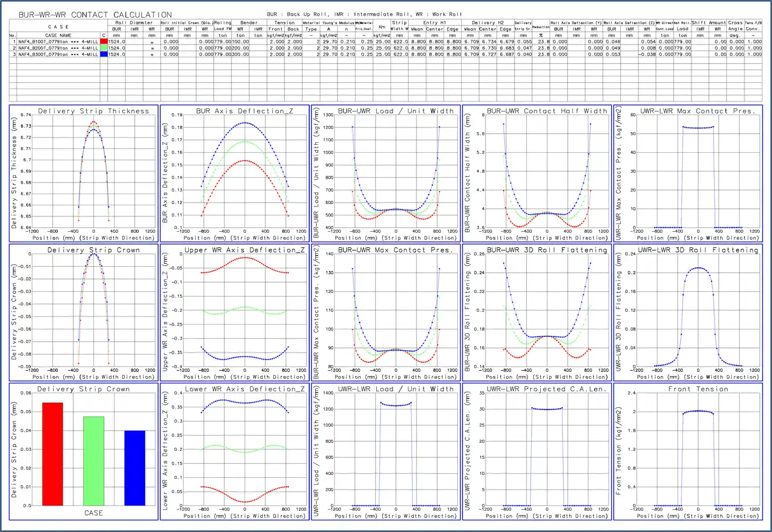The width and height of the screenshot is (772, 532).
Task: Click the green bar in Delivery Strip Crown chart
Action: 93,460
